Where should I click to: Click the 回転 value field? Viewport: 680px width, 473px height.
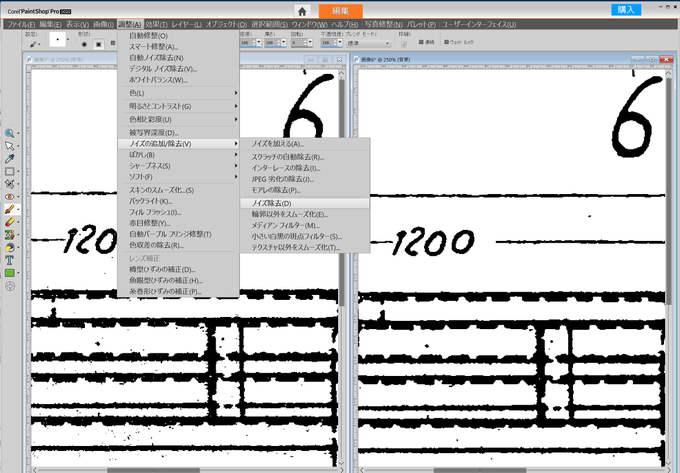[x=297, y=42]
